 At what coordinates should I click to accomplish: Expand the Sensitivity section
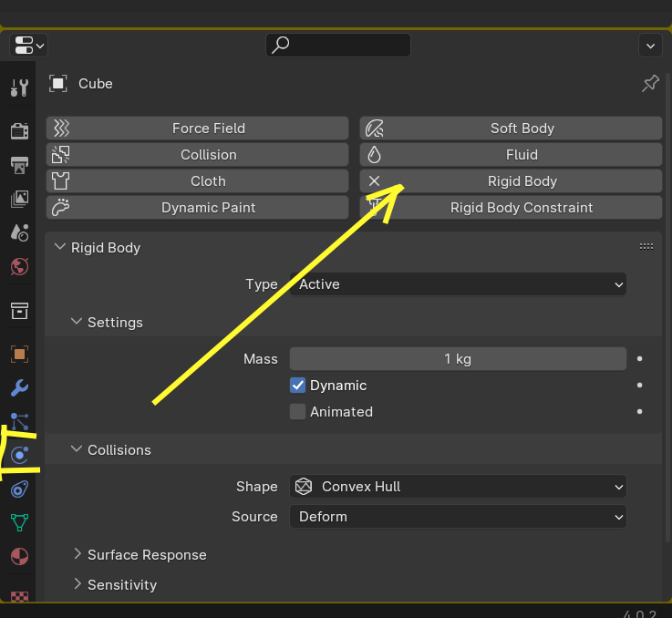tap(121, 585)
